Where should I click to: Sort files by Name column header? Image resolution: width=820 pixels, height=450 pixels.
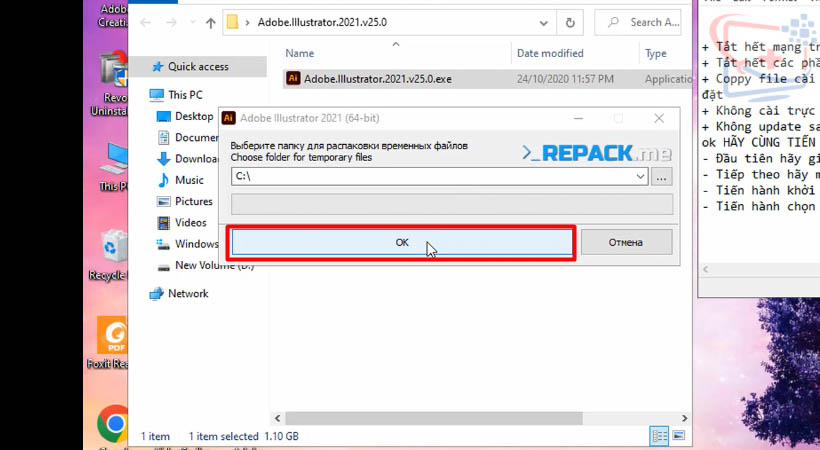pyautogui.click(x=300, y=53)
